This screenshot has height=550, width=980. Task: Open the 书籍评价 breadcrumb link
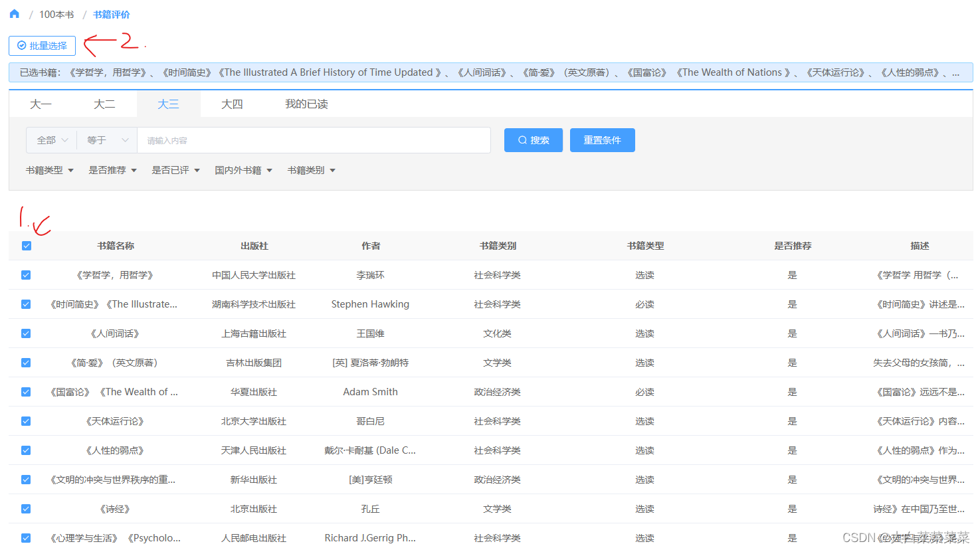coord(112,15)
